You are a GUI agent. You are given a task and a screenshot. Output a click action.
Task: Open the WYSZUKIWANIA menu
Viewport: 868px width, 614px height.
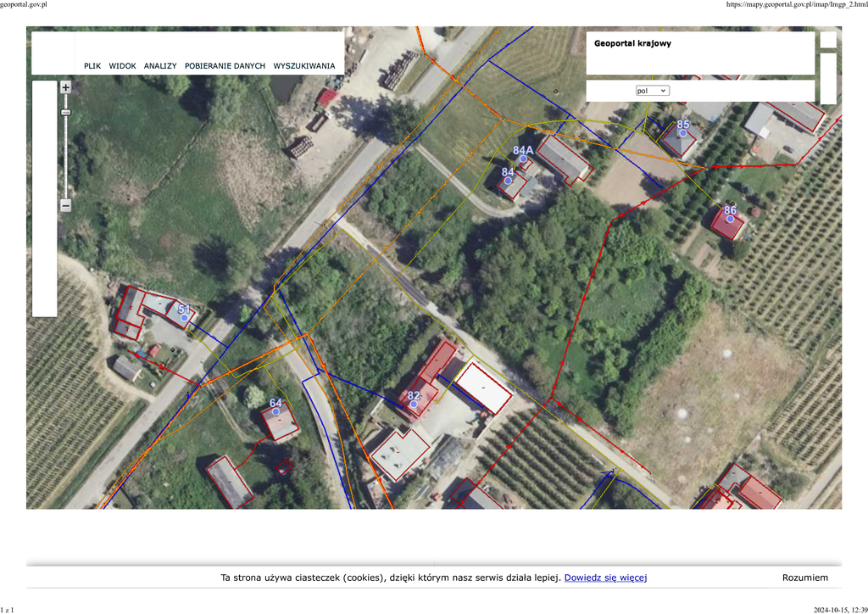303,66
